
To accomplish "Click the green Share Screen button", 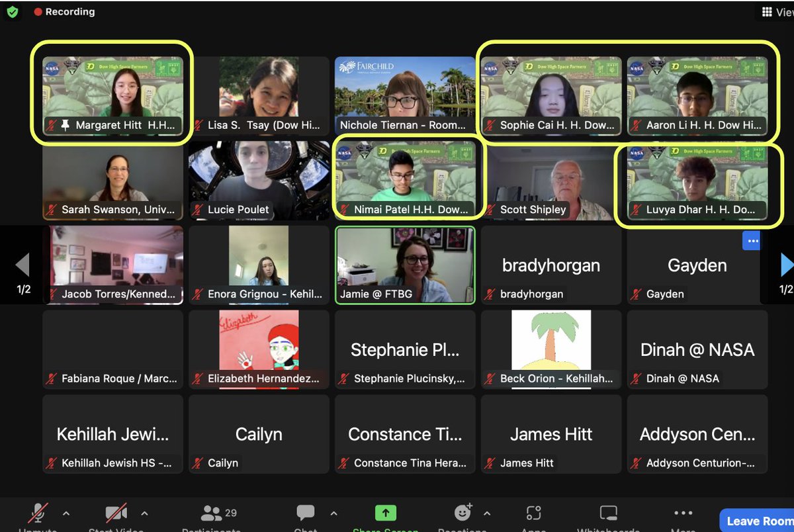I will tap(385, 515).
